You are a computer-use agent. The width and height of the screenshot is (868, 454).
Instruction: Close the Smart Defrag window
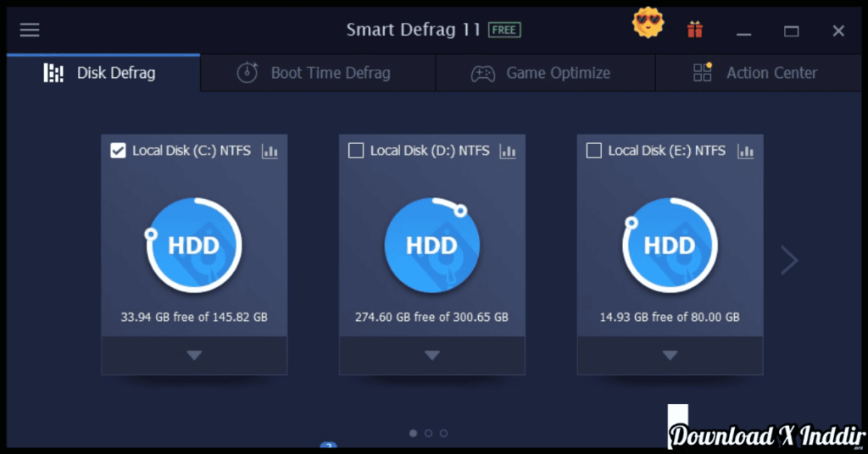click(x=838, y=31)
